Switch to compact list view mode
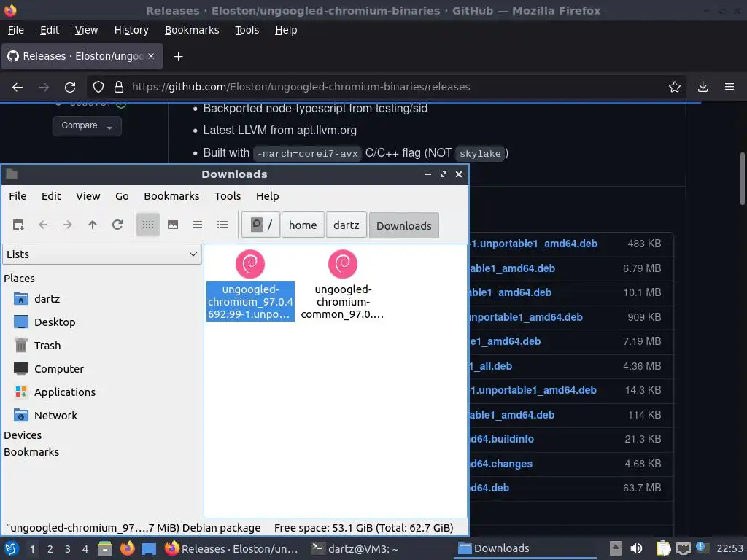The image size is (747, 560). tap(198, 225)
